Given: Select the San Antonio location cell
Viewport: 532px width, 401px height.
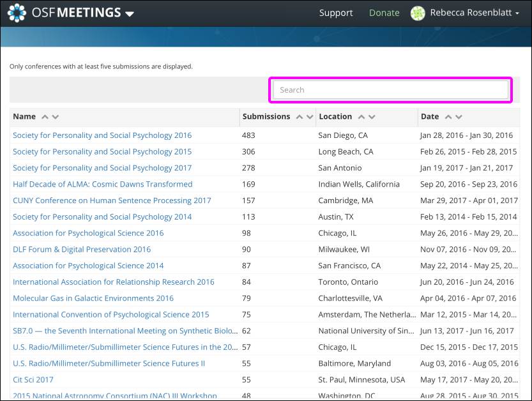Looking at the screenshot, I should (340, 168).
